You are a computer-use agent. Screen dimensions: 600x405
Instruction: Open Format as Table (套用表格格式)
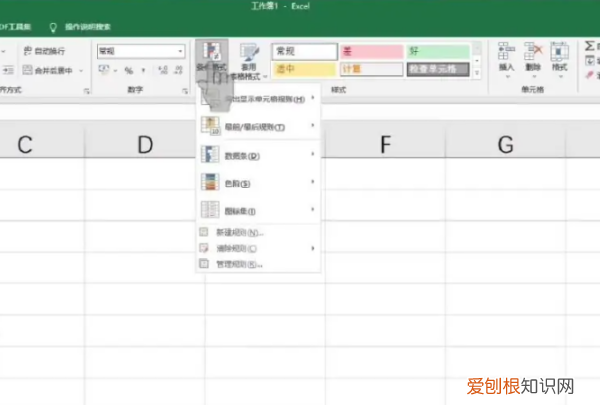point(249,61)
